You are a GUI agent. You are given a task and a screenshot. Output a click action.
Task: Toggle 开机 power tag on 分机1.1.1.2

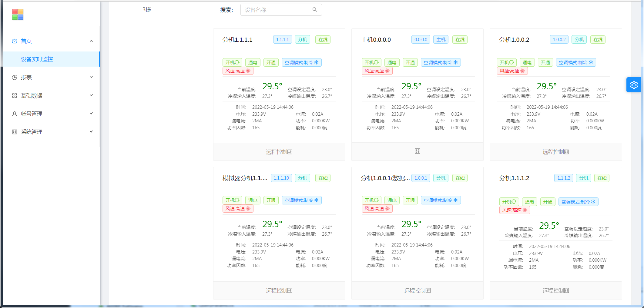509,202
